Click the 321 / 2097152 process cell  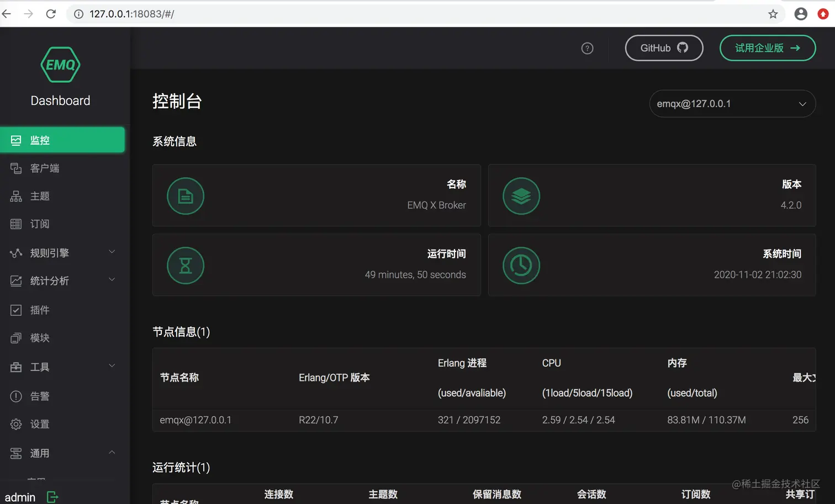(469, 420)
